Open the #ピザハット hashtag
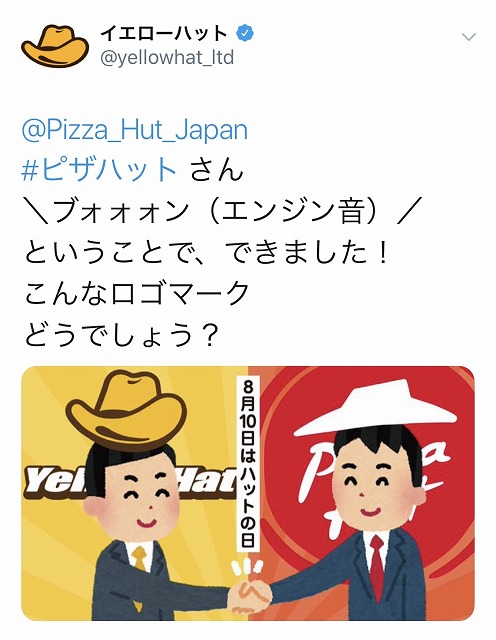 [x=99, y=169]
